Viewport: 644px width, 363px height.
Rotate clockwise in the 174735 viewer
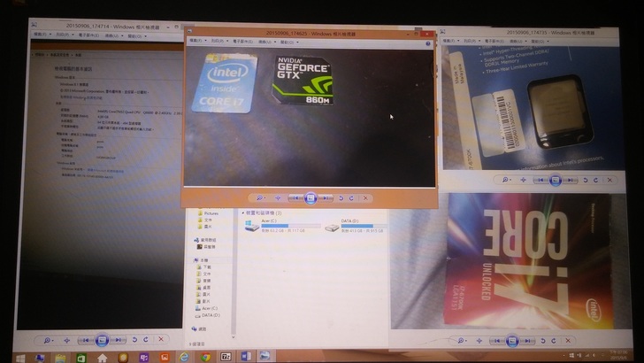coord(595,180)
